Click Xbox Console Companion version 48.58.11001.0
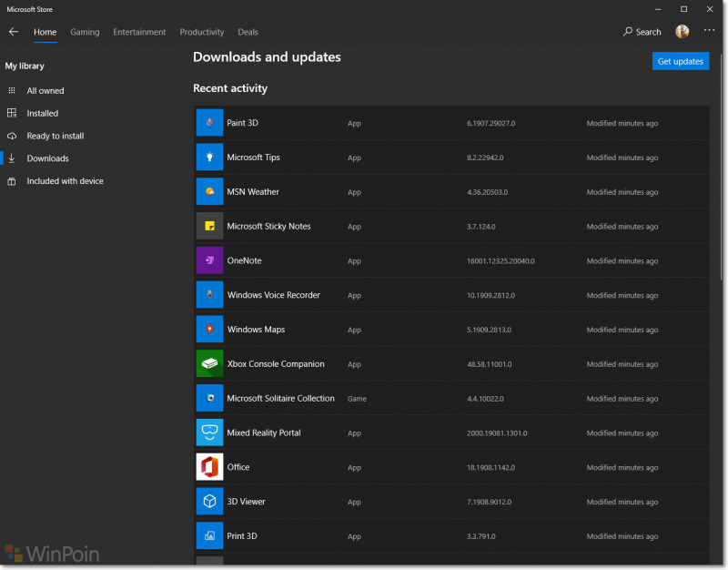 pyautogui.click(x=489, y=364)
